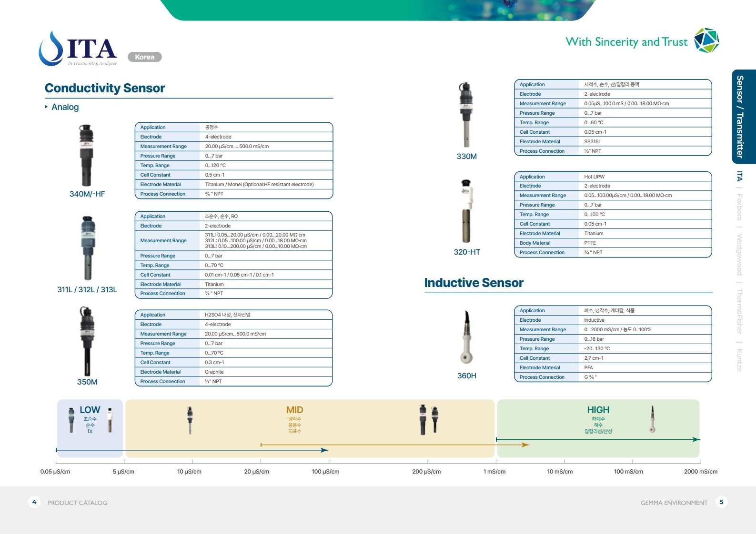This screenshot has height=534, width=756.
Task: Click the MID range label
Action: click(x=294, y=410)
